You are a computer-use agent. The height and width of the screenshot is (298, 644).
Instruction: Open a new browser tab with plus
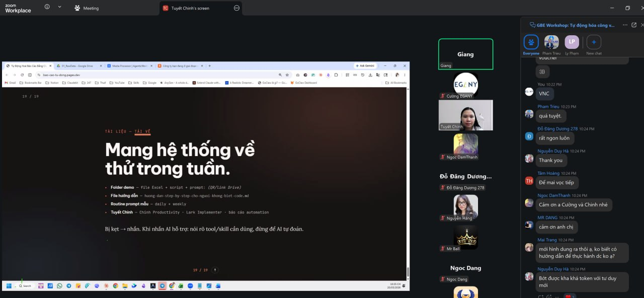pos(209,65)
